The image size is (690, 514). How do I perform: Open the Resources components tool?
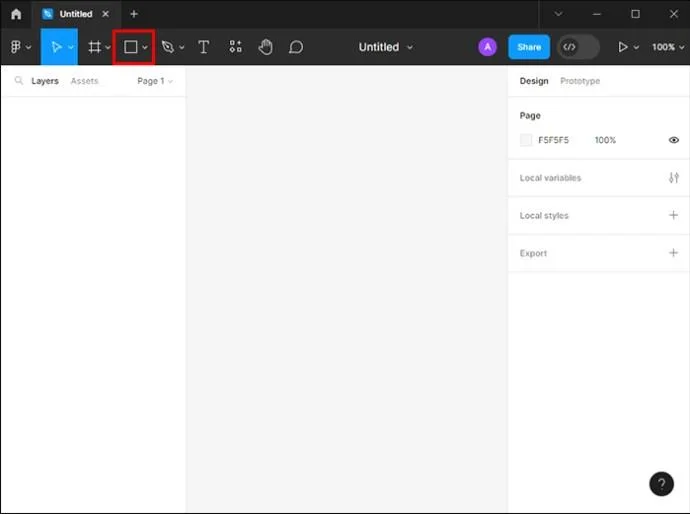click(x=235, y=47)
